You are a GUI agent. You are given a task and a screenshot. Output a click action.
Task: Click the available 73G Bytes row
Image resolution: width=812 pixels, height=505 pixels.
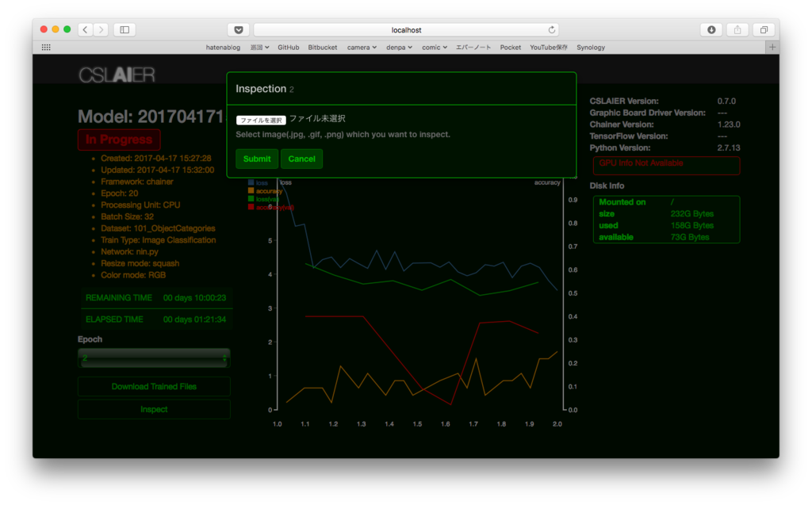point(666,237)
